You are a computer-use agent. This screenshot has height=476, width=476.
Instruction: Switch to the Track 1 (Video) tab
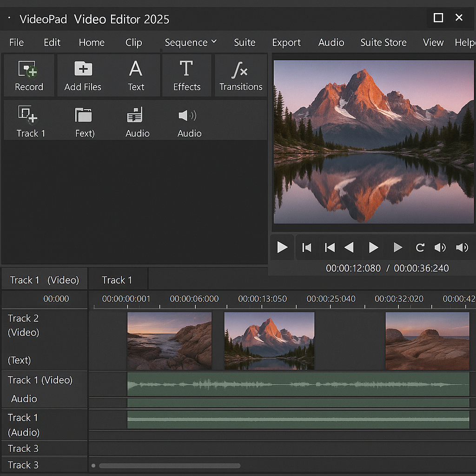(45, 280)
